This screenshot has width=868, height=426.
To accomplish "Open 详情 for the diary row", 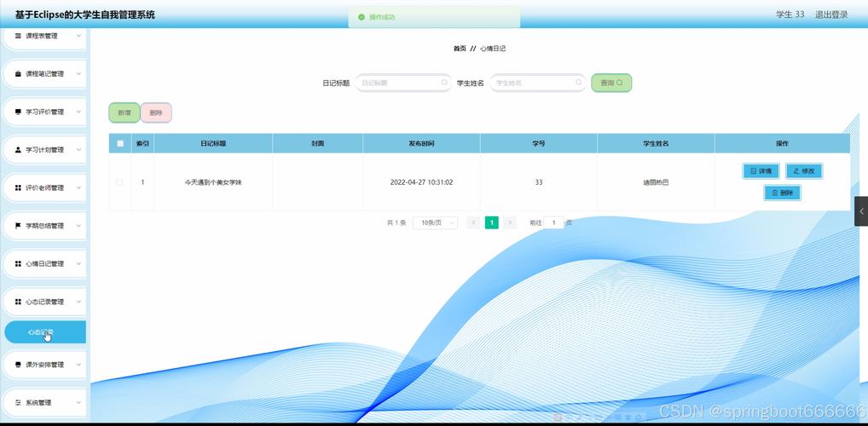I will coord(761,171).
